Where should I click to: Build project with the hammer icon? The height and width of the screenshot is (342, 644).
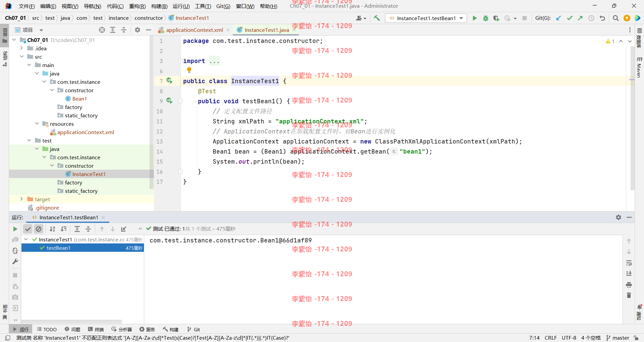point(377,18)
